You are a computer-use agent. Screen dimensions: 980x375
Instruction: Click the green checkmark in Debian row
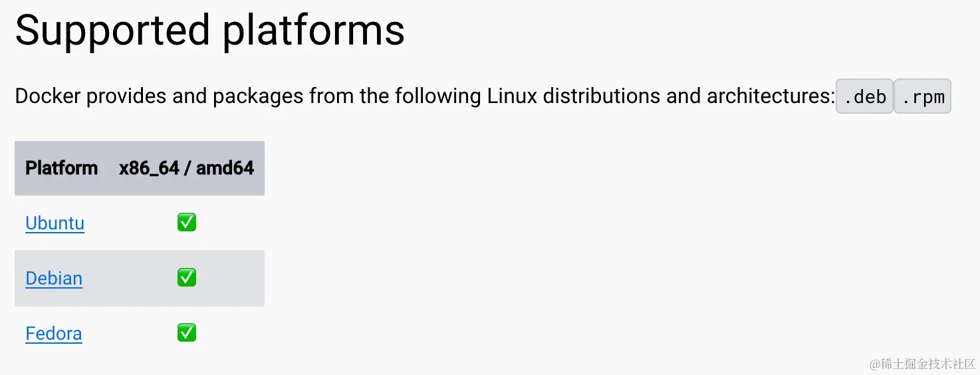click(x=187, y=278)
